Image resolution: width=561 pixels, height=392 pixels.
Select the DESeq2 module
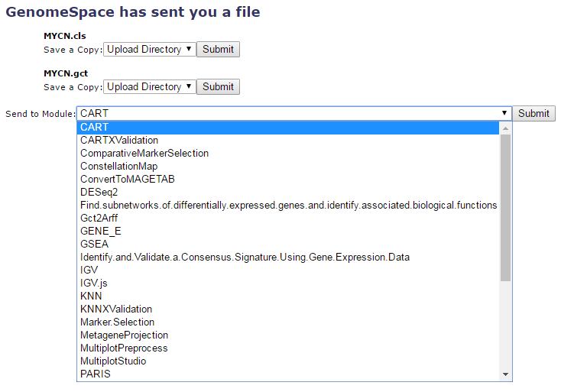click(x=99, y=193)
